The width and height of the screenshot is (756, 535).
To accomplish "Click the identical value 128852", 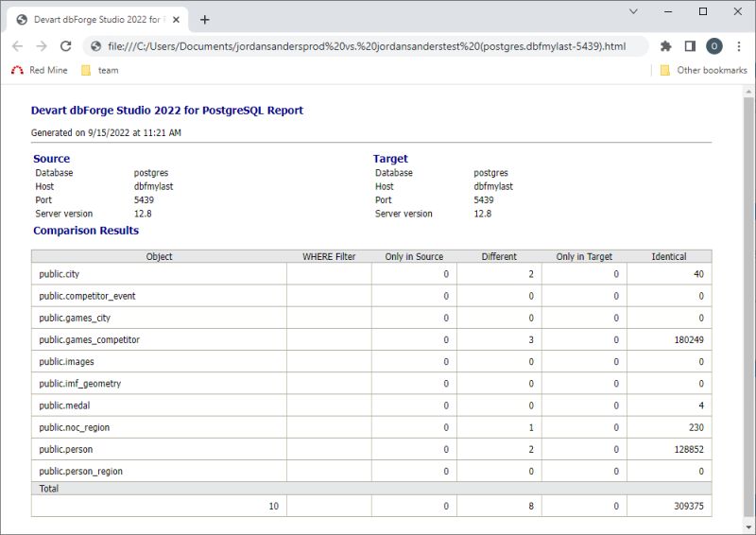I will [x=689, y=450].
